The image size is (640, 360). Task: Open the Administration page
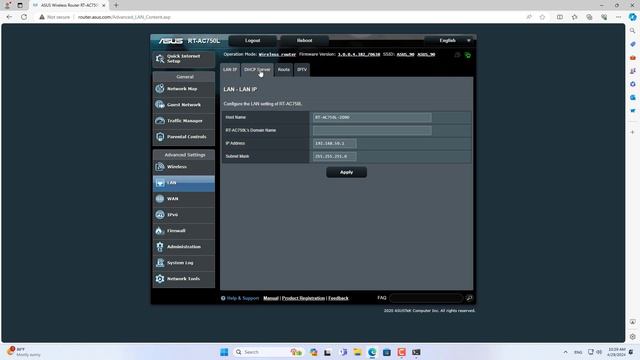coord(184,247)
